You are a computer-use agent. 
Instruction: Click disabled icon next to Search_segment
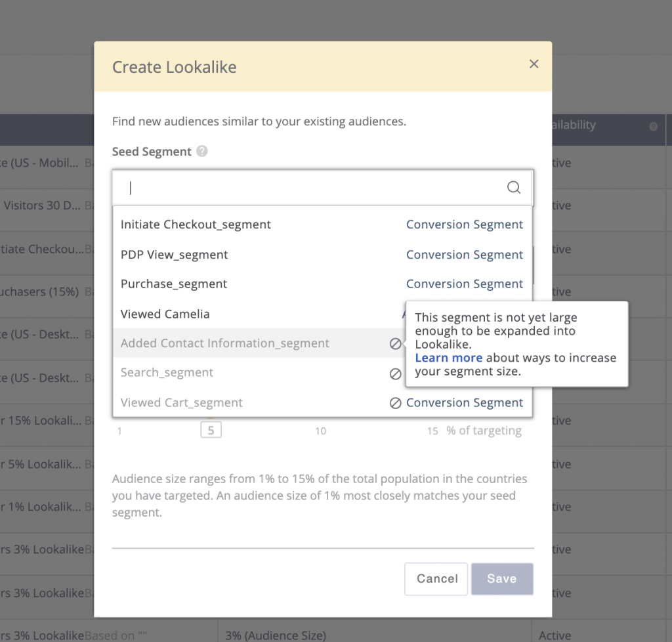[395, 374]
